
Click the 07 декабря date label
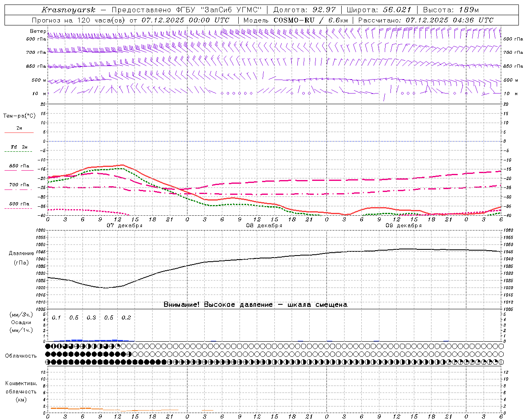pyautogui.click(x=125, y=226)
